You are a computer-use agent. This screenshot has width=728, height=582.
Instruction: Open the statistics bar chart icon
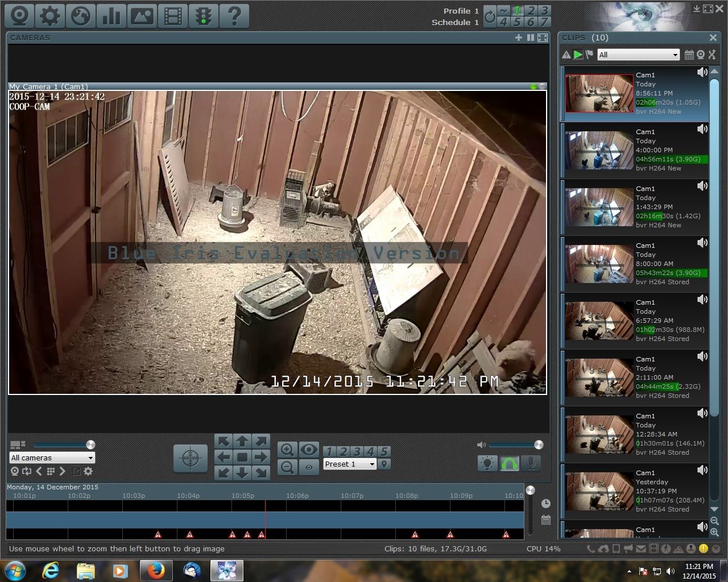point(111,15)
